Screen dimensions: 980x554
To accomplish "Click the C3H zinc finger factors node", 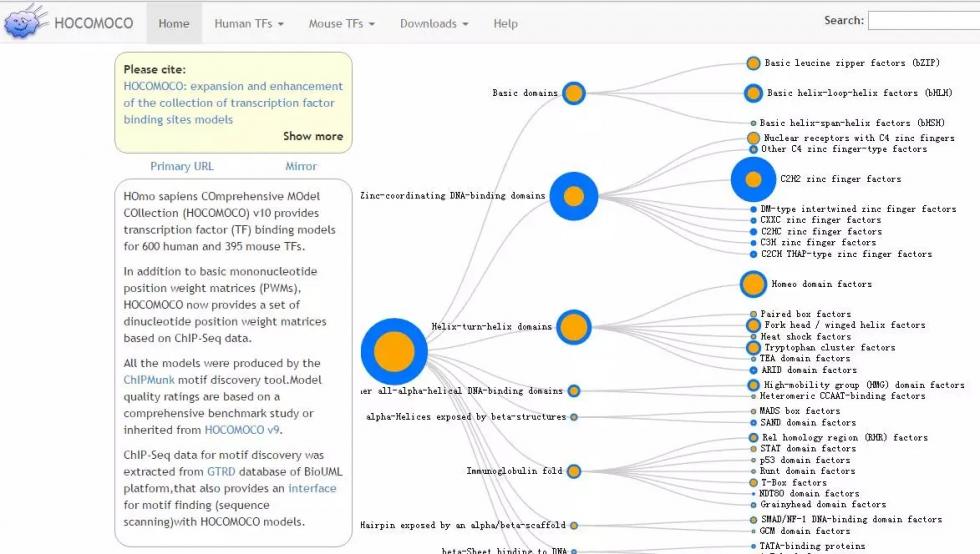I will point(753,243).
